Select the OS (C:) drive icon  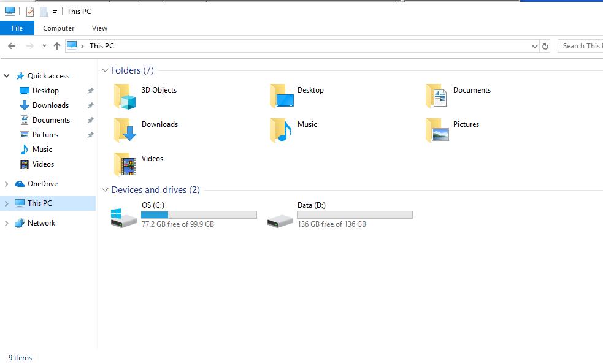coord(123,218)
